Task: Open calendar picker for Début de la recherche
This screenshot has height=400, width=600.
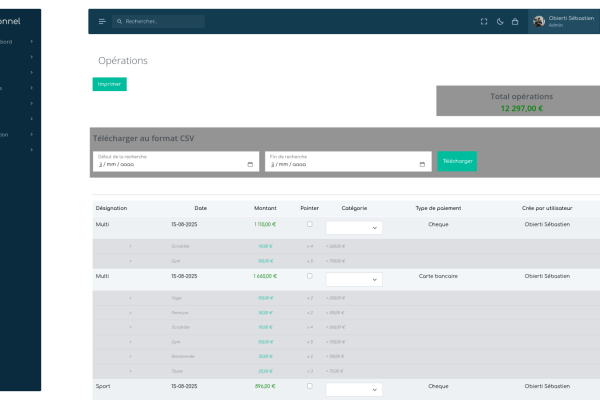Action: click(250, 164)
